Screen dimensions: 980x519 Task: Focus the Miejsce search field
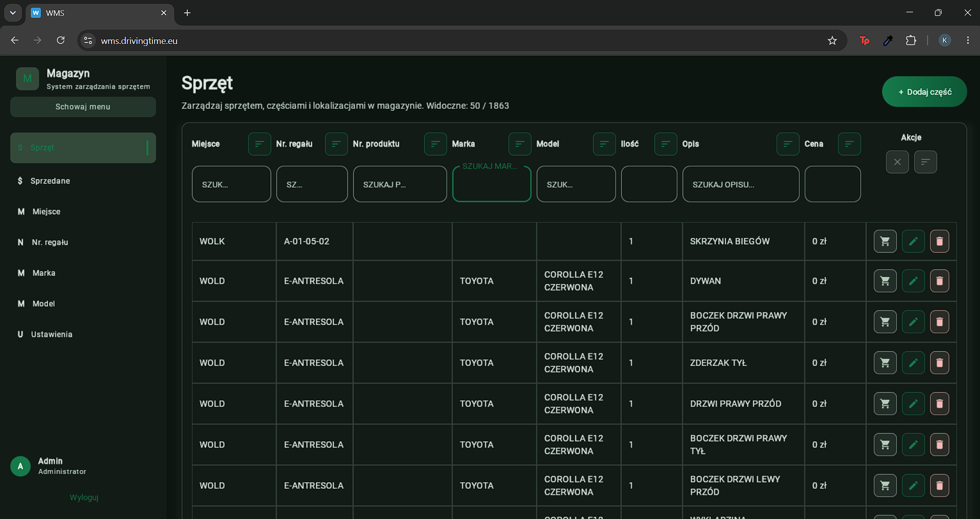(231, 184)
